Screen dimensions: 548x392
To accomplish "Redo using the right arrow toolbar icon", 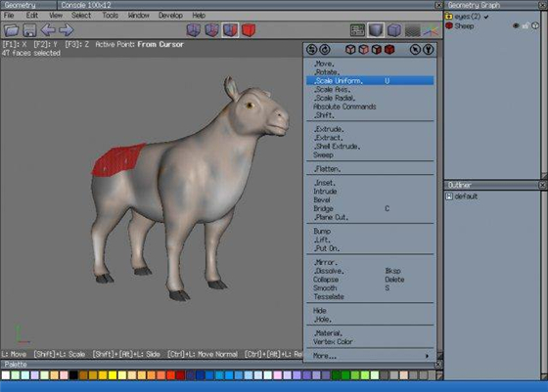I will pos(67,30).
